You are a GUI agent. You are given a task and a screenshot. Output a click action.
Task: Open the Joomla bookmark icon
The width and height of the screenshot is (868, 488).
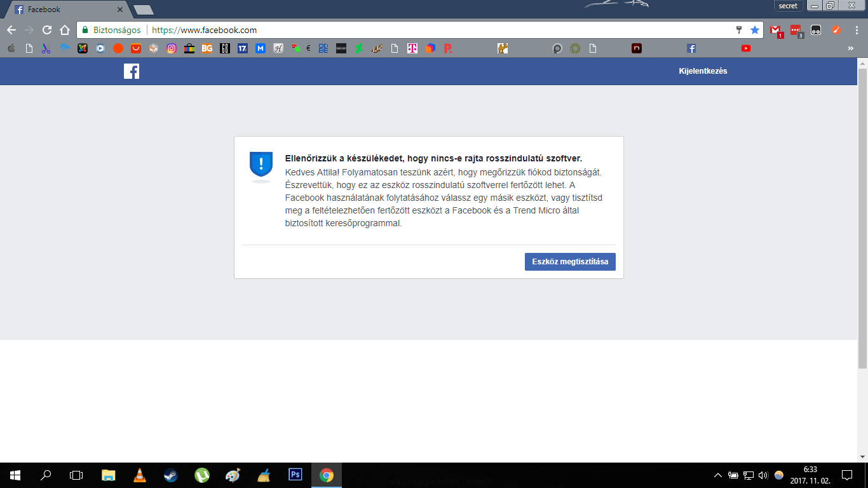[x=82, y=48]
